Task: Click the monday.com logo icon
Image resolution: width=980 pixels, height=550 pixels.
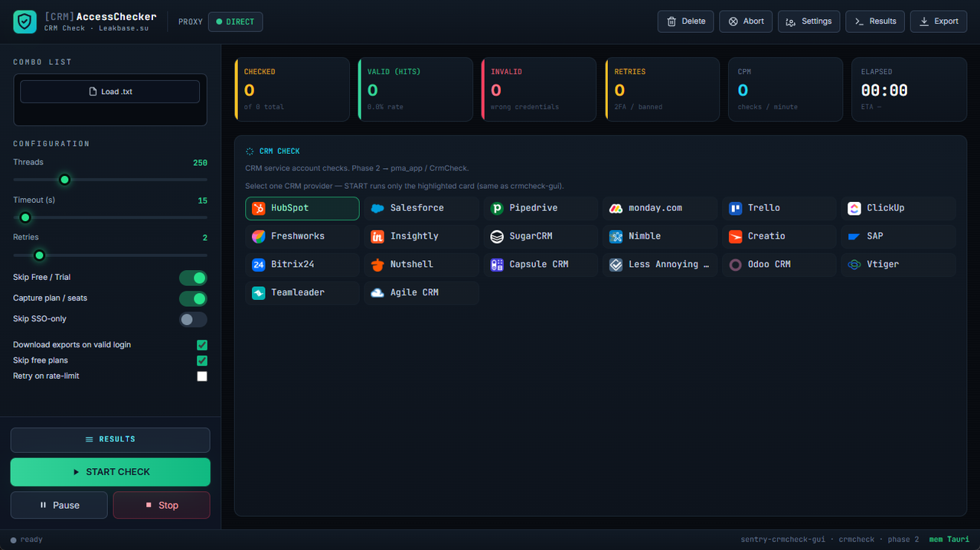Action: tap(616, 208)
